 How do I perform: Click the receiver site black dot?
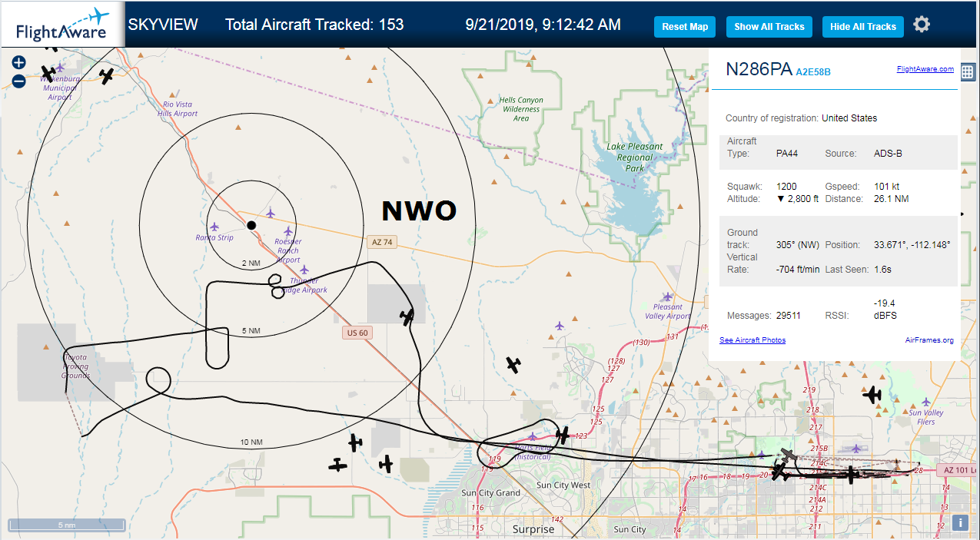tap(251, 225)
